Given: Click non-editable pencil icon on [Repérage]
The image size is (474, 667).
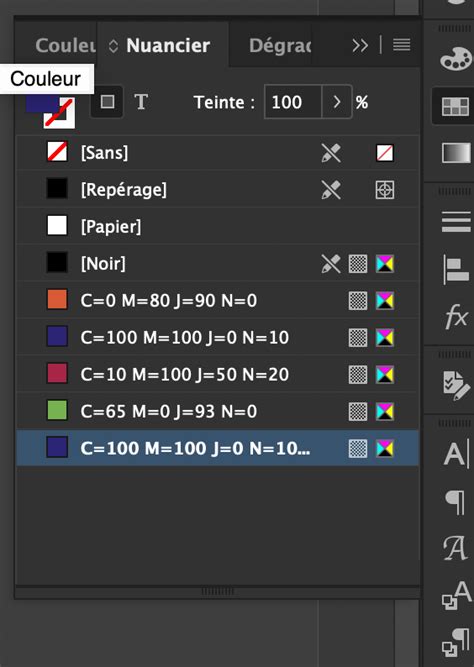Looking at the screenshot, I should click(331, 190).
